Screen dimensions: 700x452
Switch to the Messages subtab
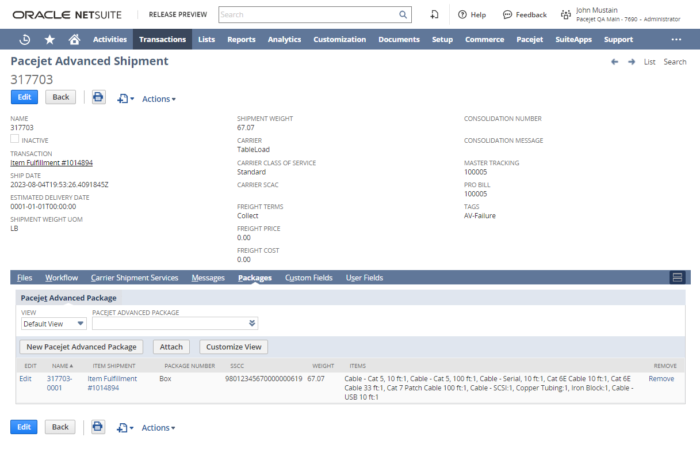[208, 278]
